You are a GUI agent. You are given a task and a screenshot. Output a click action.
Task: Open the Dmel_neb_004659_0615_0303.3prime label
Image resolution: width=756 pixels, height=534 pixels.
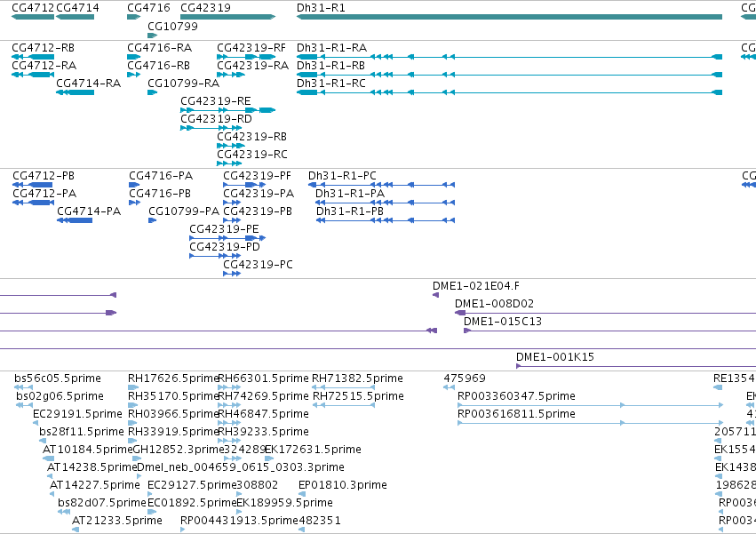point(241,467)
